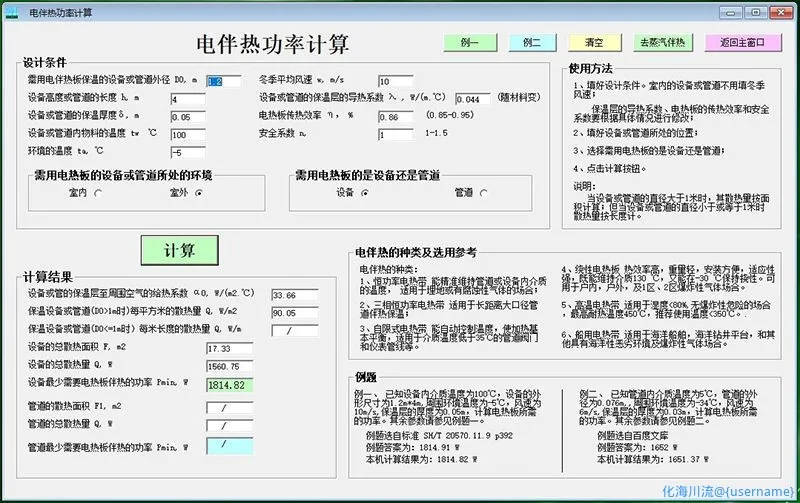This screenshot has height=503, width=800.
Task: Click the 1-1.5 safety range hint
Action: click(436, 133)
